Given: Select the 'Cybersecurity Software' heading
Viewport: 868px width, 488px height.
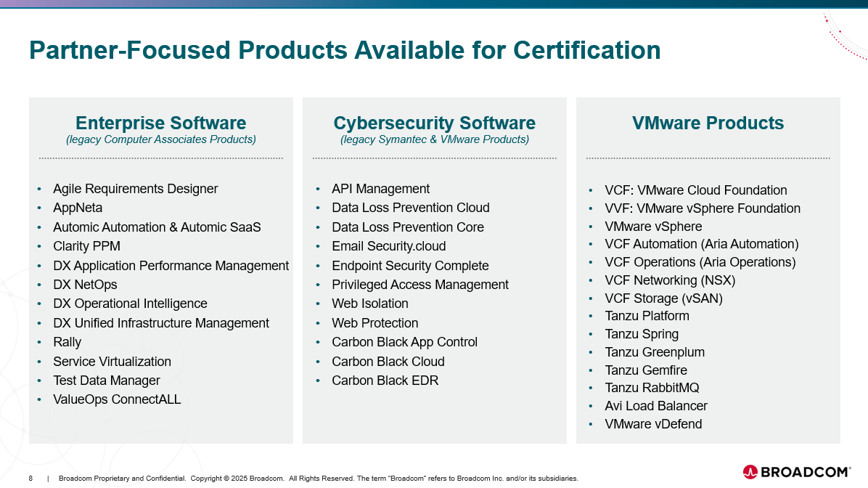Looking at the screenshot, I should click(x=435, y=123).
